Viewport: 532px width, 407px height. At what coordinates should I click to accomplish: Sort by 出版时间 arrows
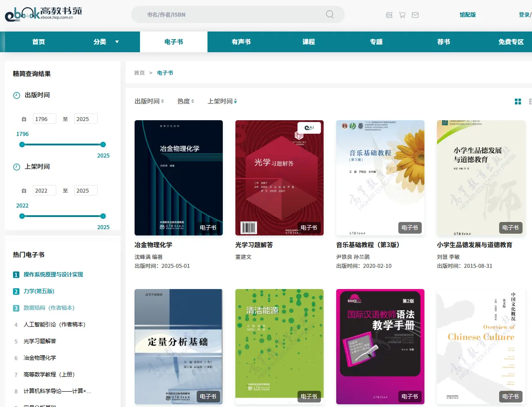(162, 101)
